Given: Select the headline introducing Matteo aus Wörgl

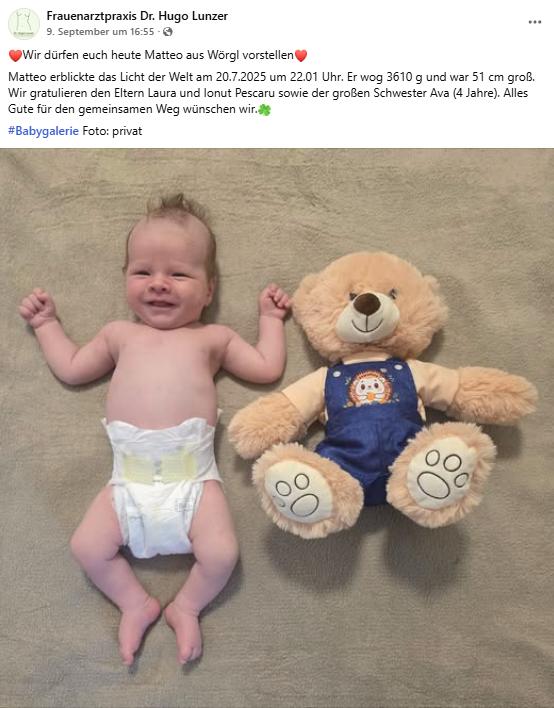Looking at the screenshot, I should pos(158,55).
